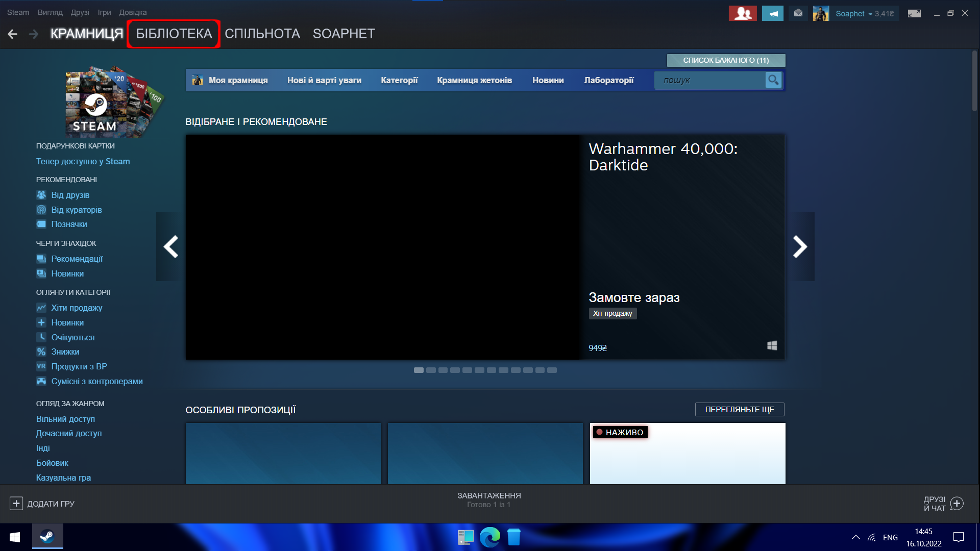
Task: Click the add game plus icon
Action: click(16, 504)
